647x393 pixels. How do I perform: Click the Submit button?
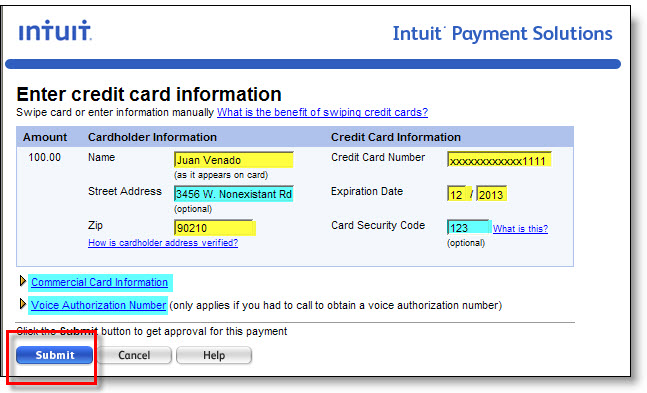54,355
